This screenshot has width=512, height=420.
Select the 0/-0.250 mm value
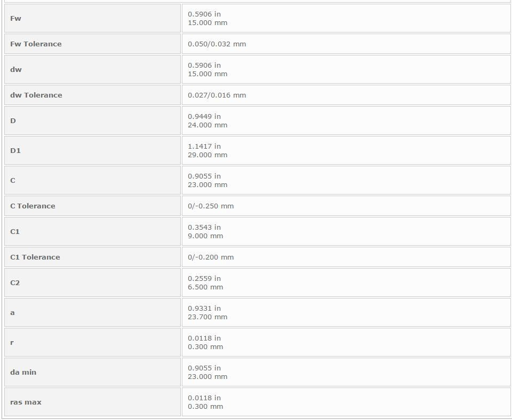coord(211,206)
